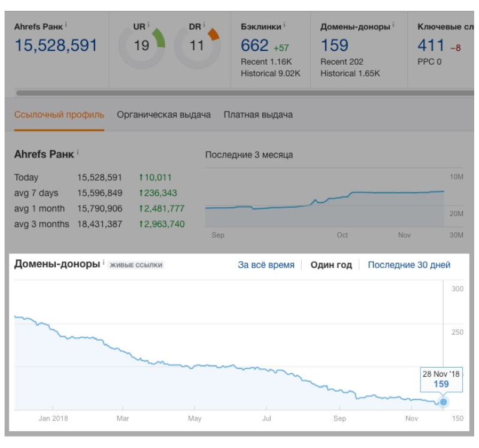The height and width of the screenshot is (448, 479).
Task: Click info icon next to Ahrefs Ранк header
Action: tap(66, 25)
